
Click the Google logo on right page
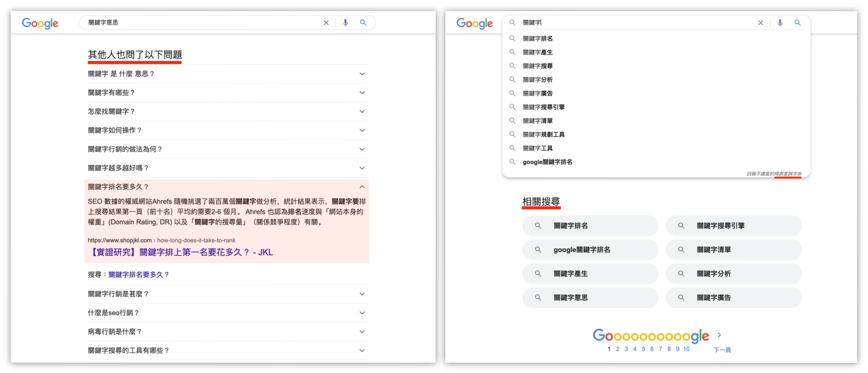474,23
